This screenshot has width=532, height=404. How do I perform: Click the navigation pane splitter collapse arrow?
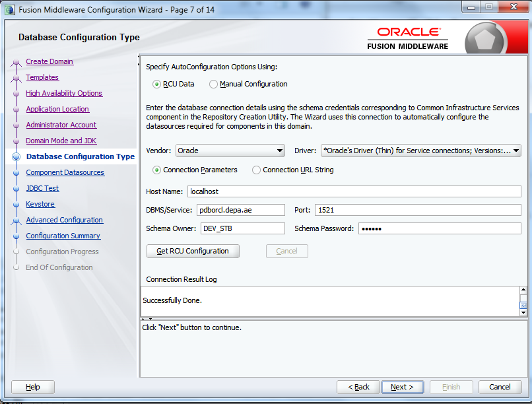(139, 60)
